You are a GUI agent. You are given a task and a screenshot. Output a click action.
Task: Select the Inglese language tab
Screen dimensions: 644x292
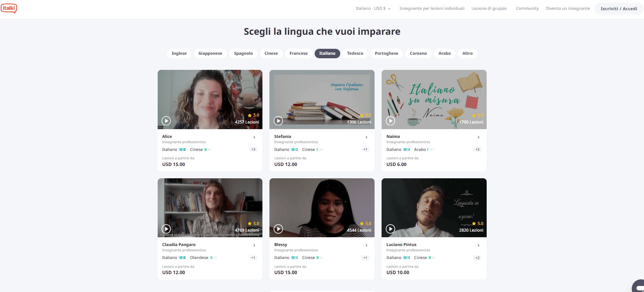[179, 53]
